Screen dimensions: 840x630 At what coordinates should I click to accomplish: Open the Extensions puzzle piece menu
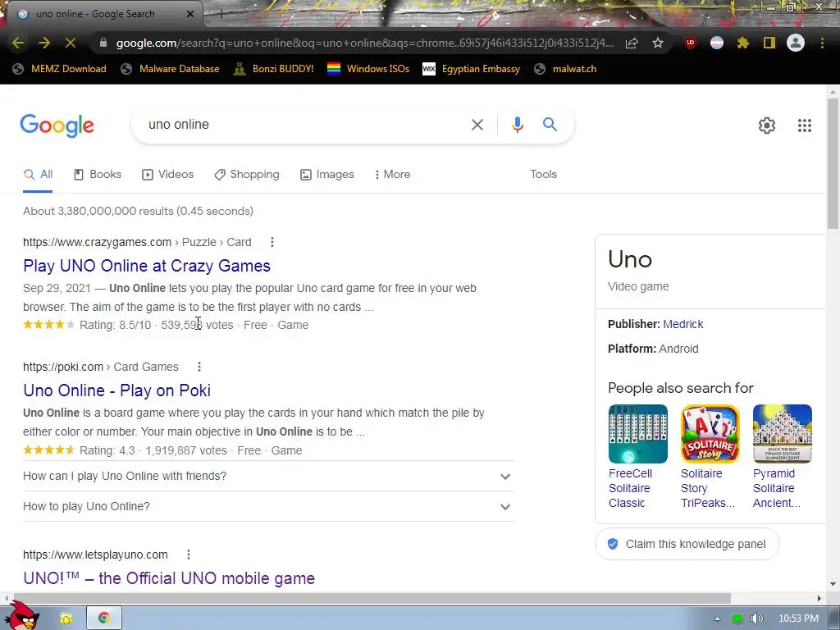click(x=743, y=43)
